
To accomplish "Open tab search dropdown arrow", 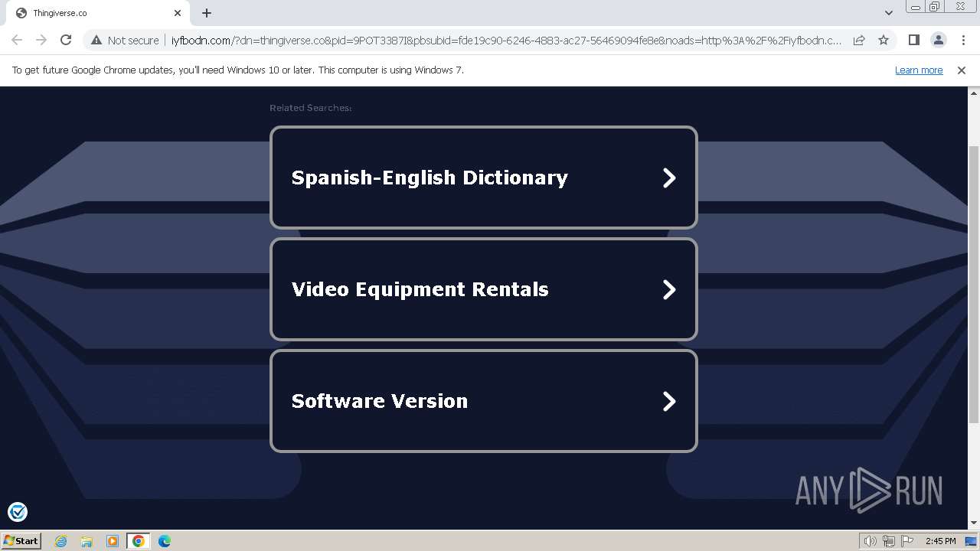I will 889,13.
